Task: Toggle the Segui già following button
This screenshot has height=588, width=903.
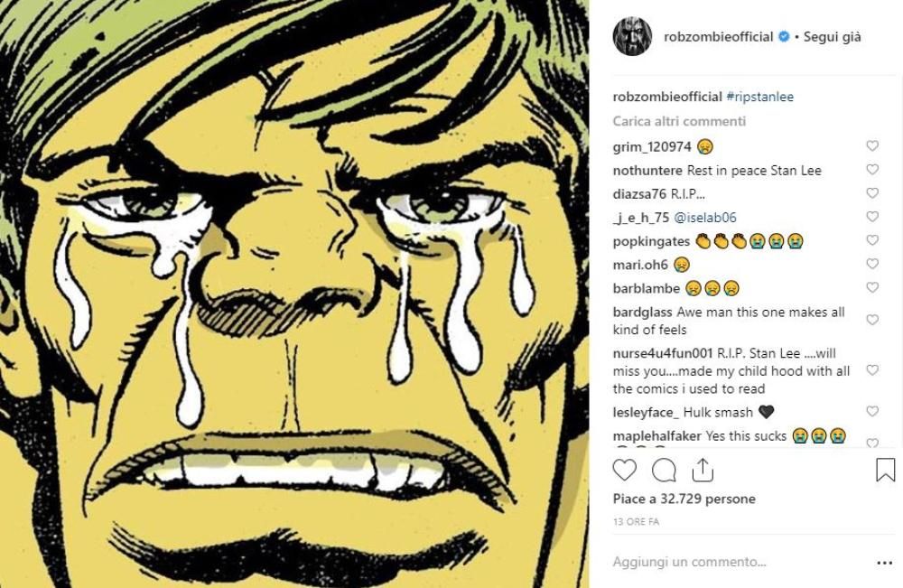Action: (x=833, y=37)
